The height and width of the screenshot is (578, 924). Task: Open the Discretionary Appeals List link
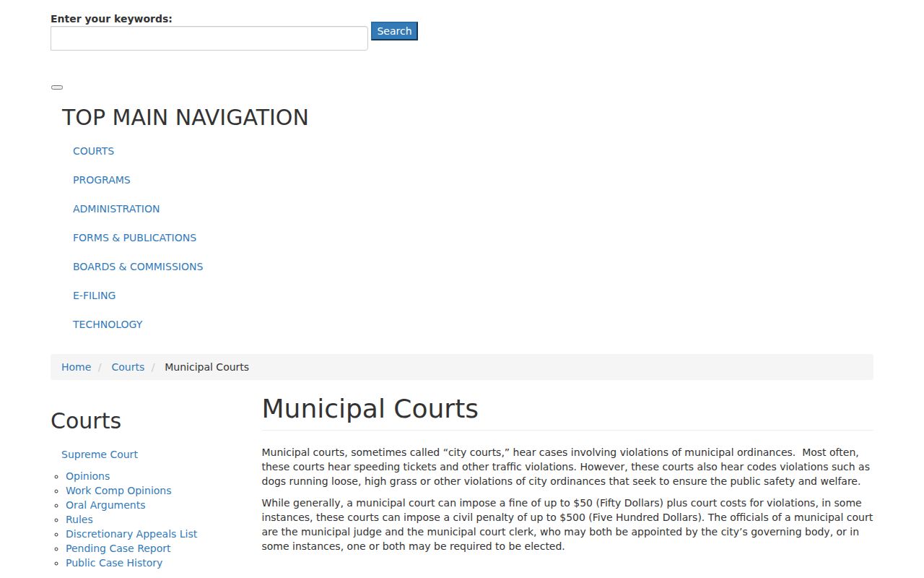pos(131,534)
